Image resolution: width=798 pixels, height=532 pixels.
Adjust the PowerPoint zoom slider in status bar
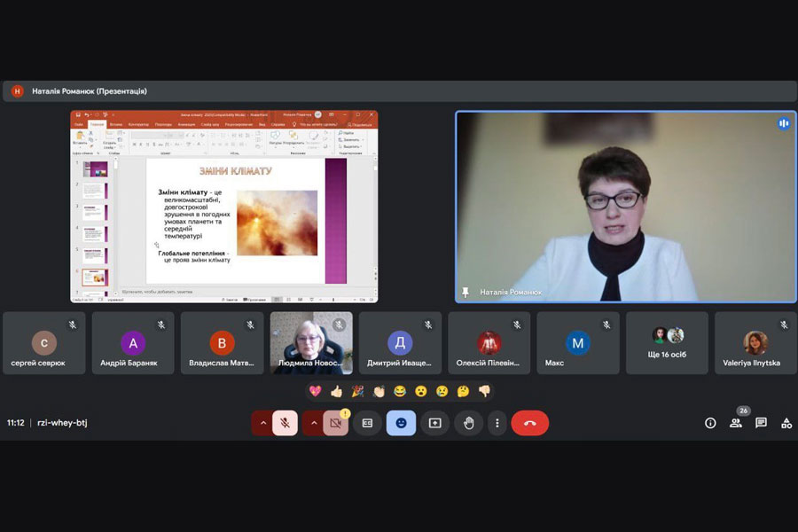point(333,300)
